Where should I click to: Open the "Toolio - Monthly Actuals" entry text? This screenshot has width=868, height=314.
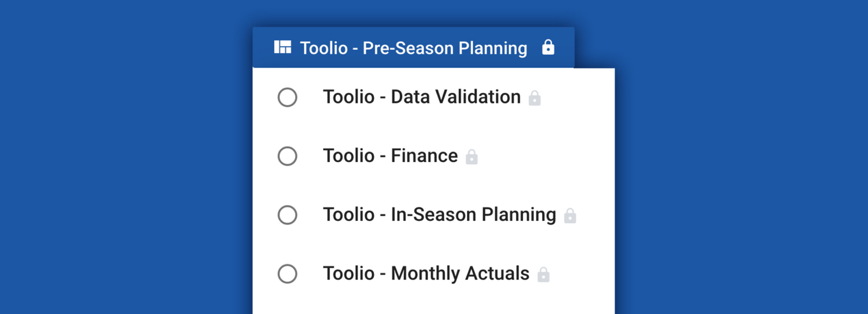point(426,273)
